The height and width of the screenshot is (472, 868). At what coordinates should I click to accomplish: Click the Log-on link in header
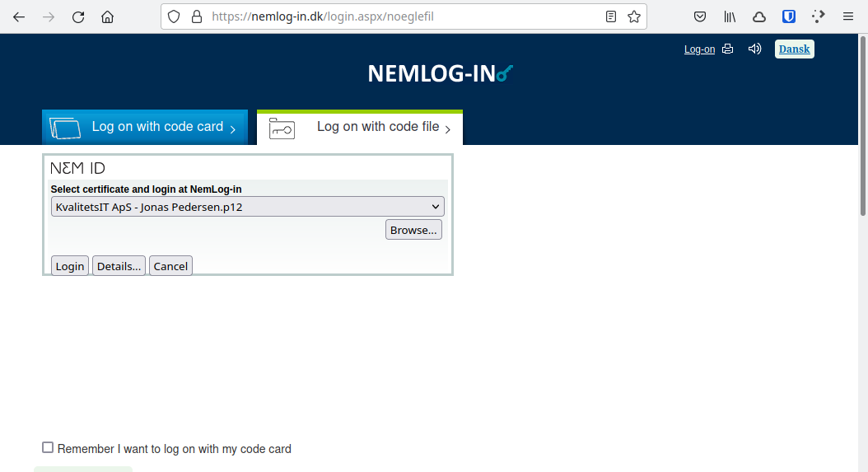[699, 49]
